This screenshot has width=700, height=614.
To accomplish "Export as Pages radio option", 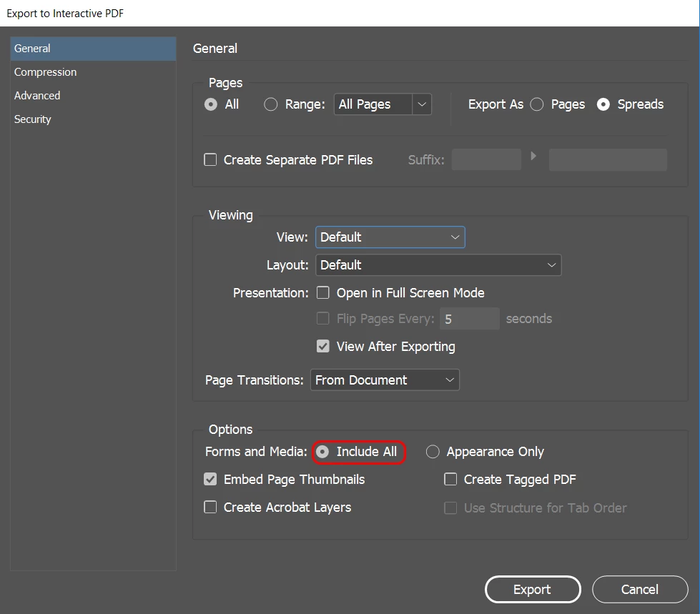I will coord(536,104).
